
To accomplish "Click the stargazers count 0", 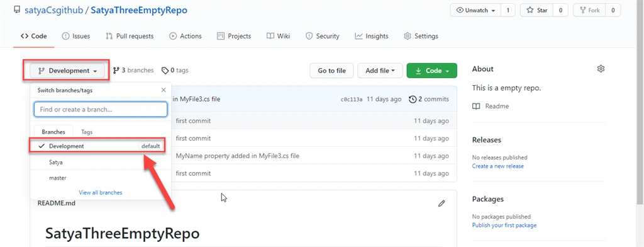I will (560, 10).
